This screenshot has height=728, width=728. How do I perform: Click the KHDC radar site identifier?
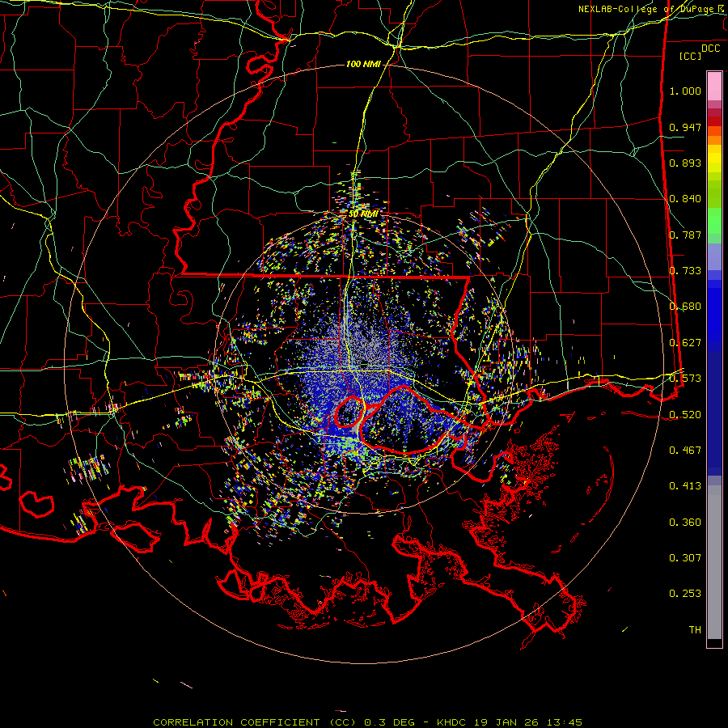(x=453, y=722)
